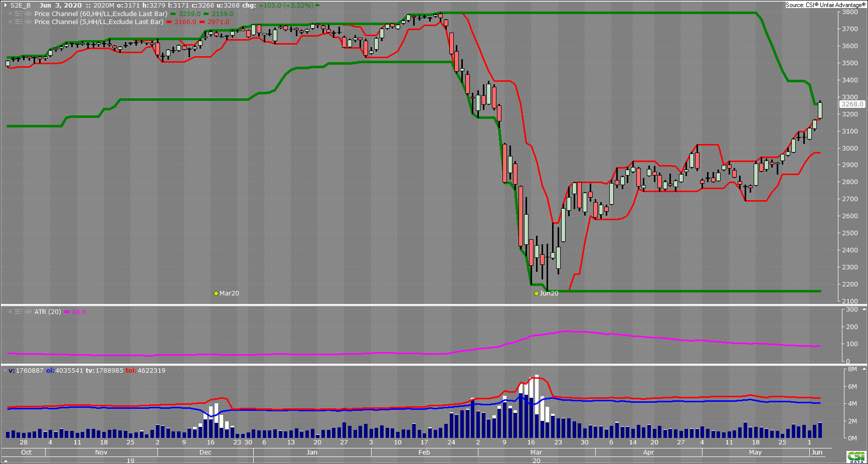The height and width of the screenshot is (464, 868).
Task: Click the Price Channel 5 study label
Action: (99, 22)
